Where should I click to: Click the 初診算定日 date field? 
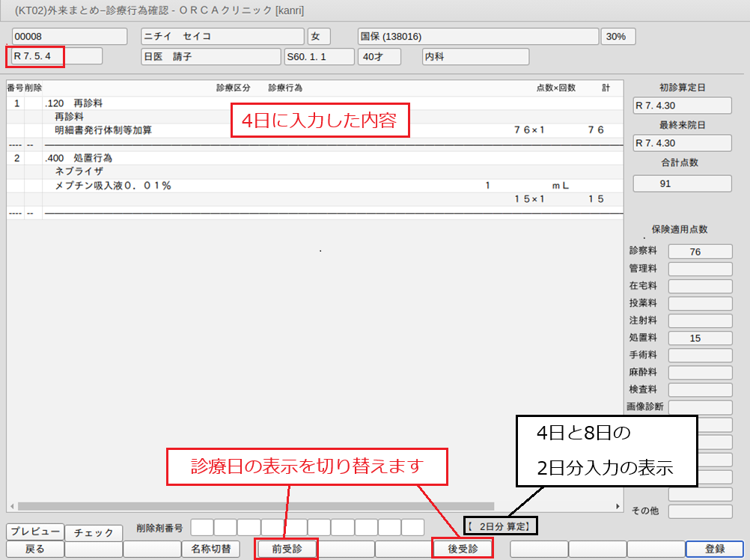tap(682, 106)
